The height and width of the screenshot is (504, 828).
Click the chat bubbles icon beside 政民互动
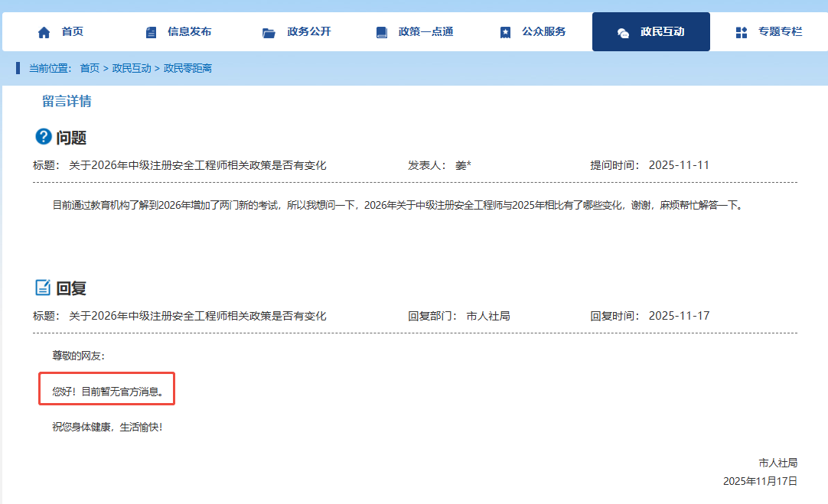(x=623, y=32)
